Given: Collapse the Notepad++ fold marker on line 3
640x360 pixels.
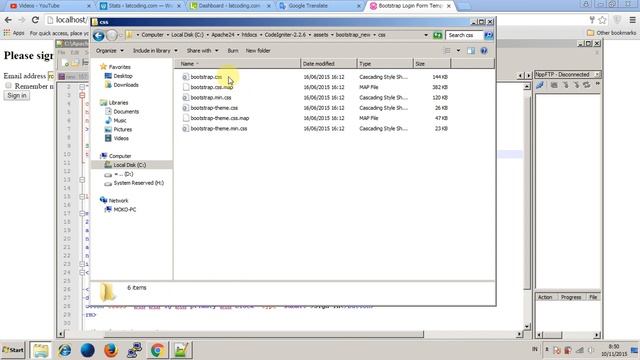Looking at the screenshot, I should [x=82, y=95].
